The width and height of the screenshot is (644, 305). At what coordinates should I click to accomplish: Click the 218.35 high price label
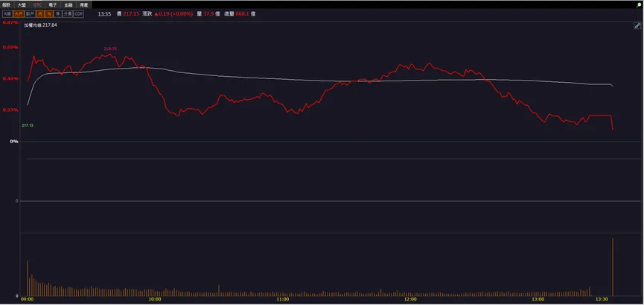110,48
